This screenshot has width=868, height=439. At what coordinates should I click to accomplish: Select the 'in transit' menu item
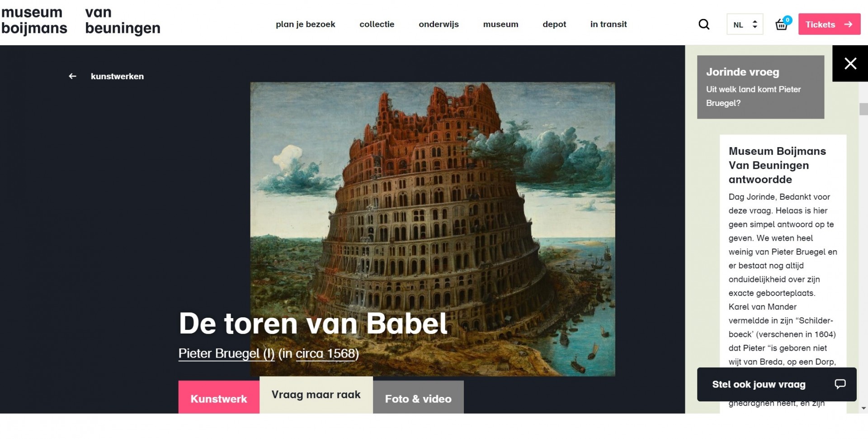609,24
